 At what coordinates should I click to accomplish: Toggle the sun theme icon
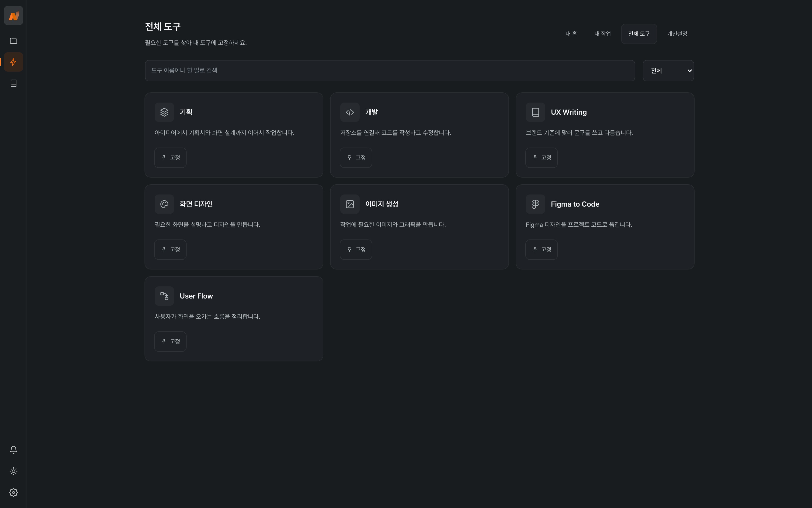tap(14, 471)
